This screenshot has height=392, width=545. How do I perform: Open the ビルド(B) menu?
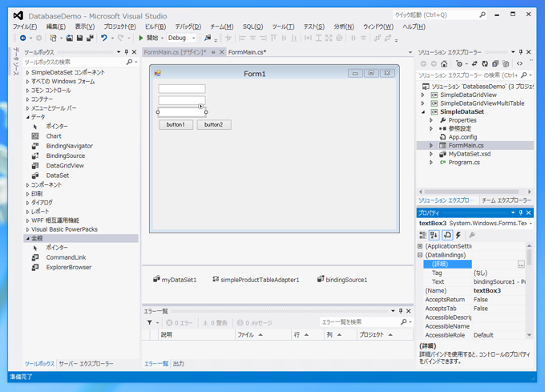155,26
